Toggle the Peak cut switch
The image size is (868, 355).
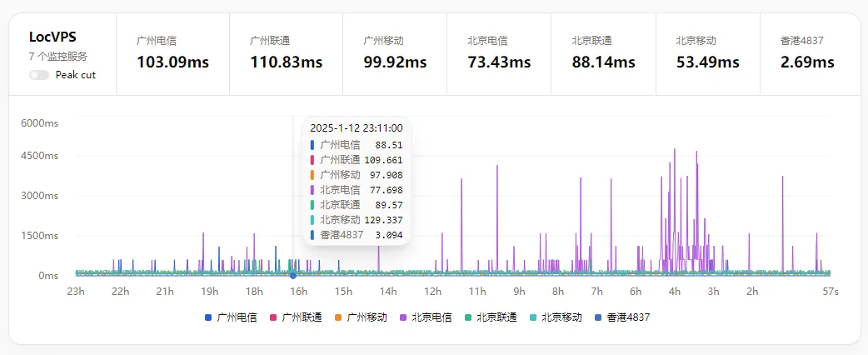click(x=39, y=75)
